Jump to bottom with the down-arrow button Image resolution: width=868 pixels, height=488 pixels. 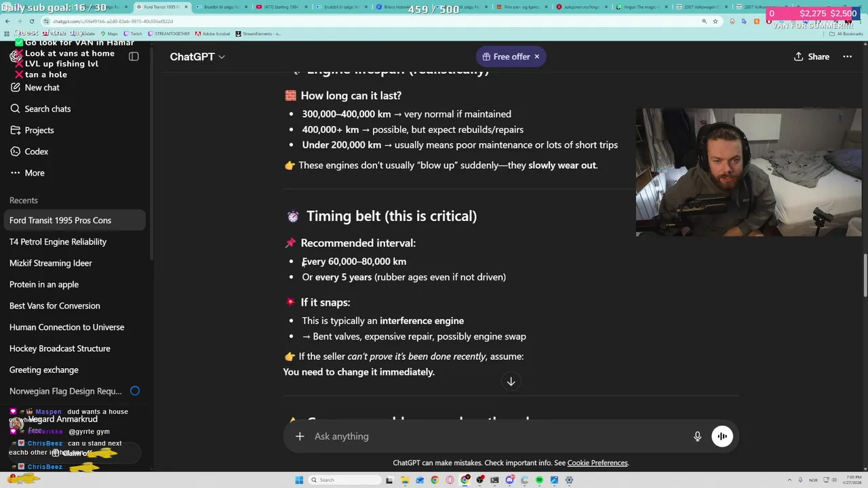click(511, 382)
